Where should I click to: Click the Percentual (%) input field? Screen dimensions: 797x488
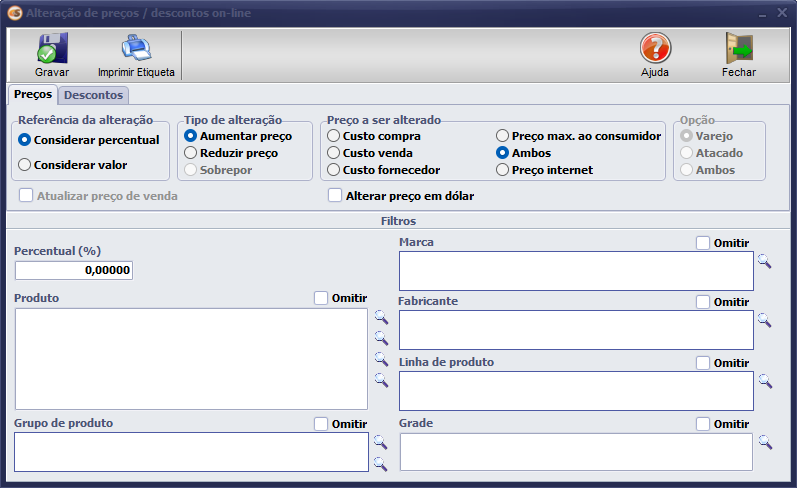tap(73, 270)
